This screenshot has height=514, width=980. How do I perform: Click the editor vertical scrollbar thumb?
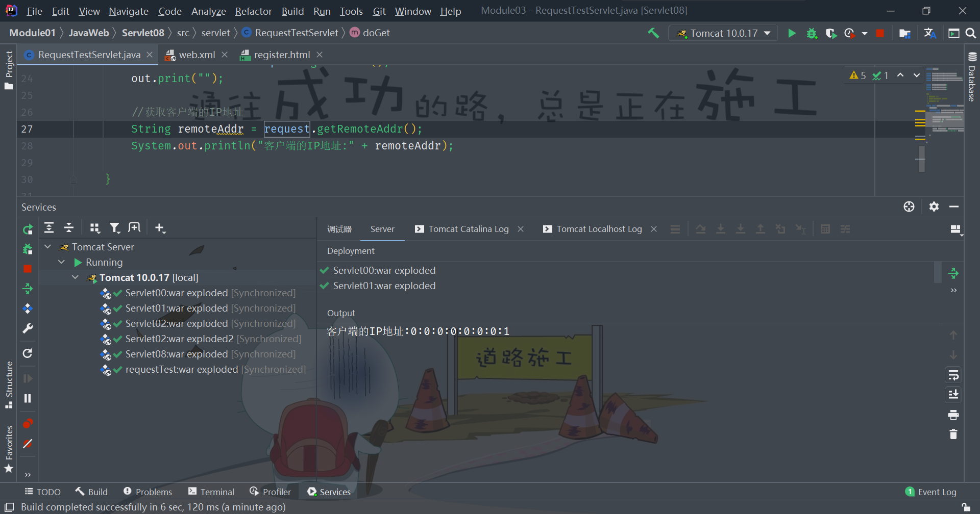pyautogui.click(x=921, y=159)
